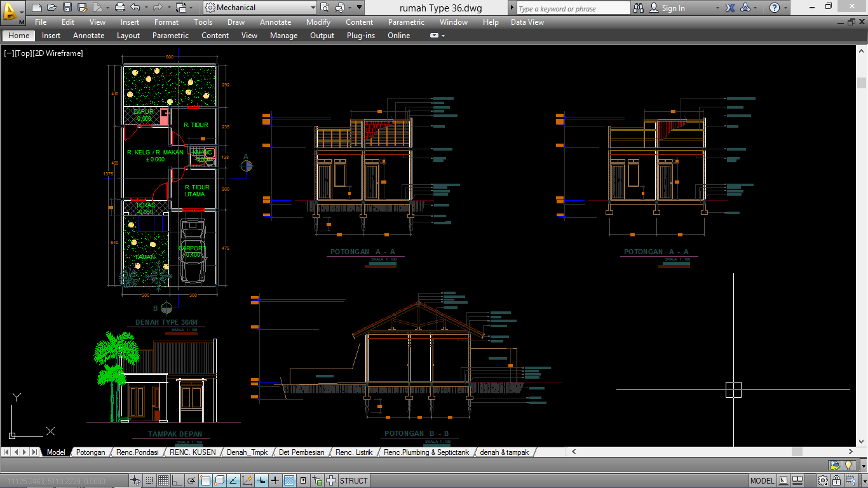Click the vertical scrollbar thumb
868x488 pixels.
pos(862,83)
